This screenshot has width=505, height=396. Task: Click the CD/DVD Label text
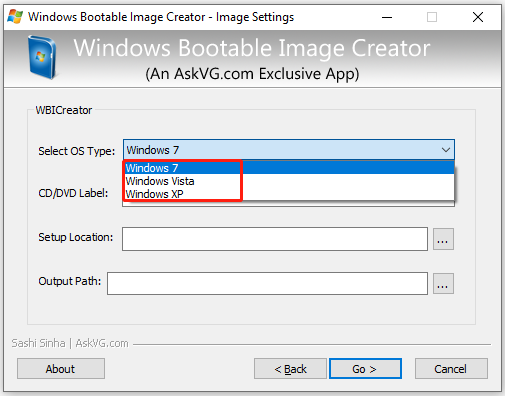tap(73, 193)
